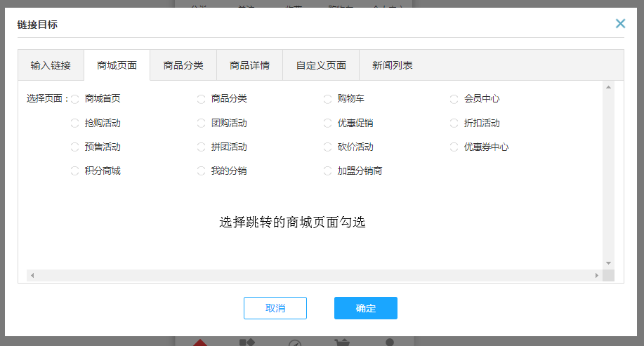Screen dimensions: 644x346
Task: Select the 团购活动 radio button
Action: (202, 123)
